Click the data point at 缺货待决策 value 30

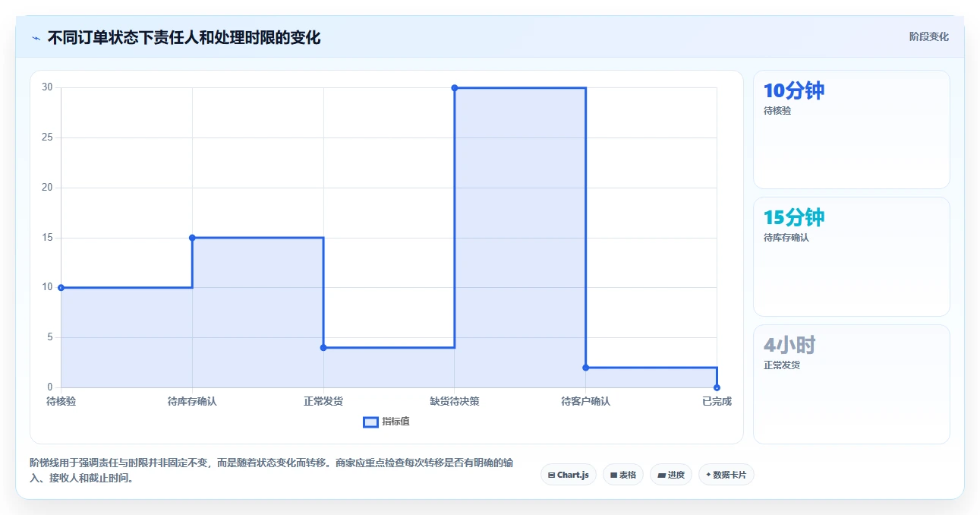(455, 88)
